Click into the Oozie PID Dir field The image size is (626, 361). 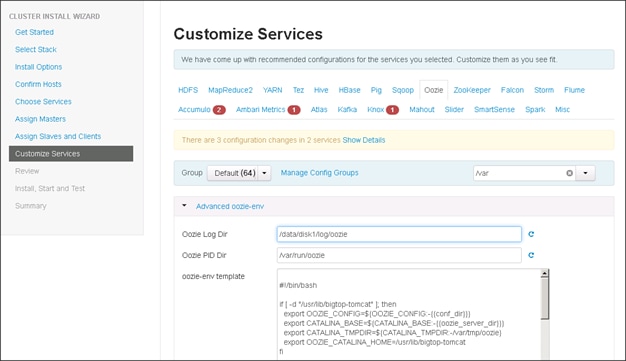click(x=399, y=255)
